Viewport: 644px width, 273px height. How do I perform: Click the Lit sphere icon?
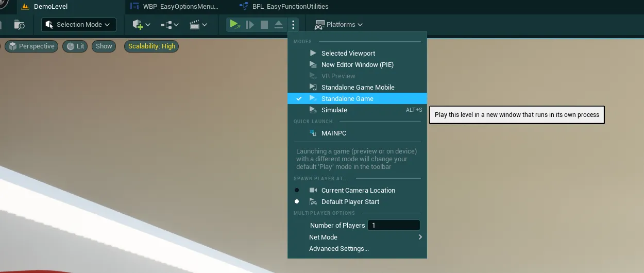coord(71,46)
